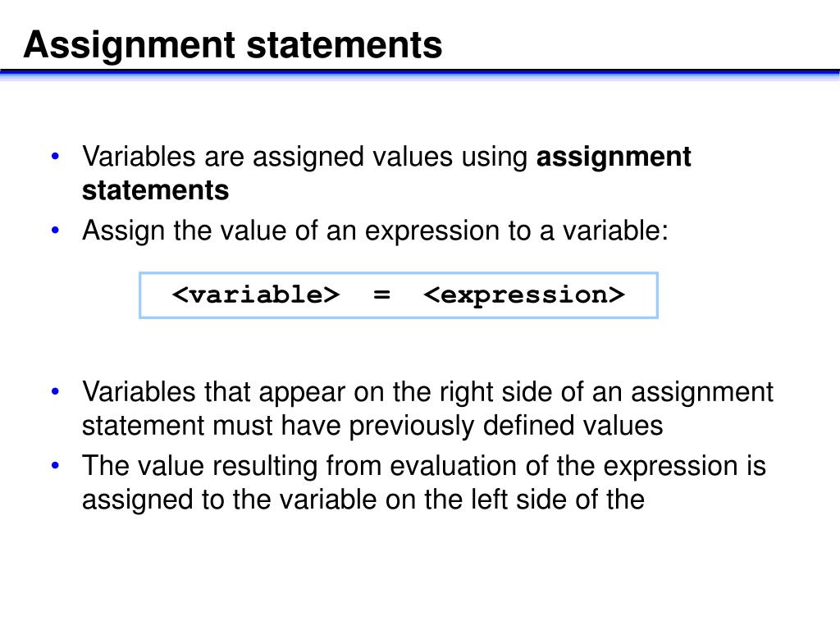Viewport: 840px width, 630px height.
Task: Click the bullet before 'The value resulting'
Action: pyautogui.click(x=55, y=466)
